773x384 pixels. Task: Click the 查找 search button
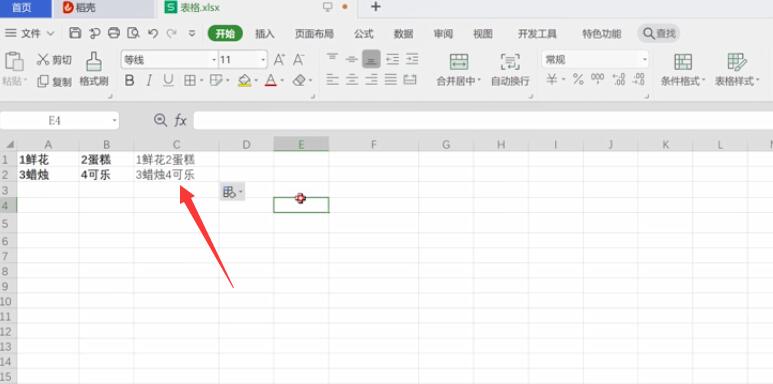tap(659, 34)
